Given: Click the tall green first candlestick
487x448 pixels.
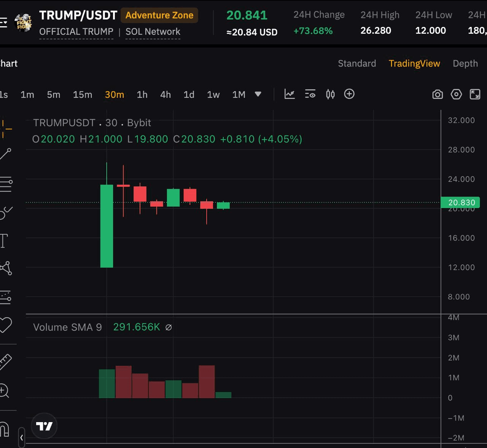Looking at the screenshot, I should (107, 226).
